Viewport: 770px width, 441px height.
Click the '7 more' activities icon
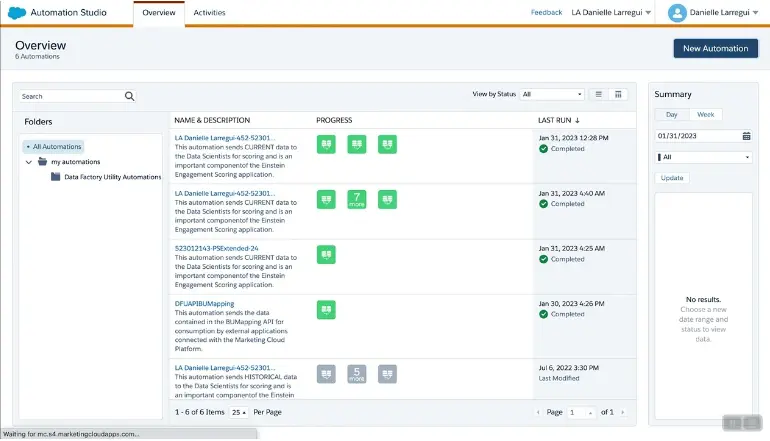tap(357, 199)
